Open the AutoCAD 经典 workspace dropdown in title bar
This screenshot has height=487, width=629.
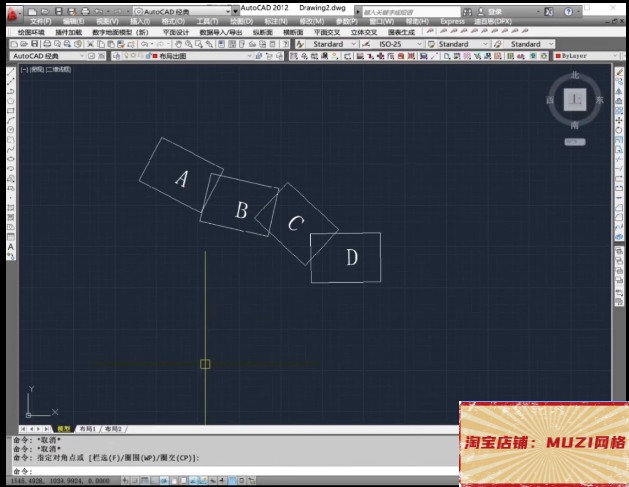pyautogui.click(x=183, y=12)
